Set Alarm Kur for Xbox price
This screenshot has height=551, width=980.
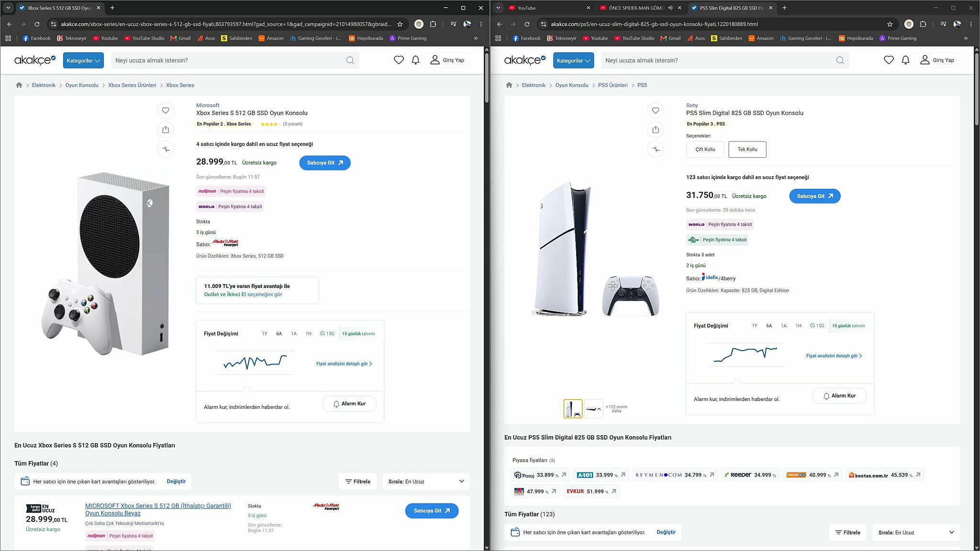pos(349,404)
